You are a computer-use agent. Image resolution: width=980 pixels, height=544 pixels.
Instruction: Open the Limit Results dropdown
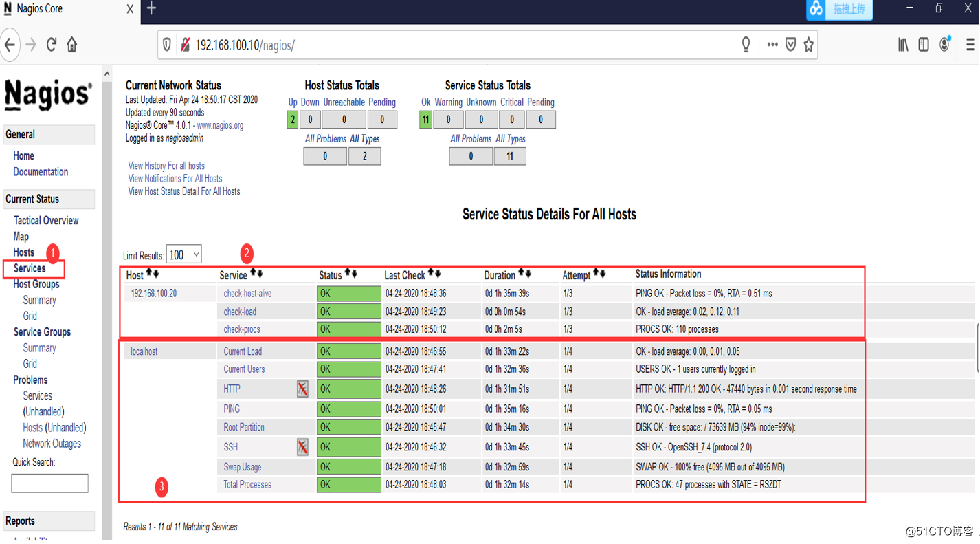click(x=184, y=254)
